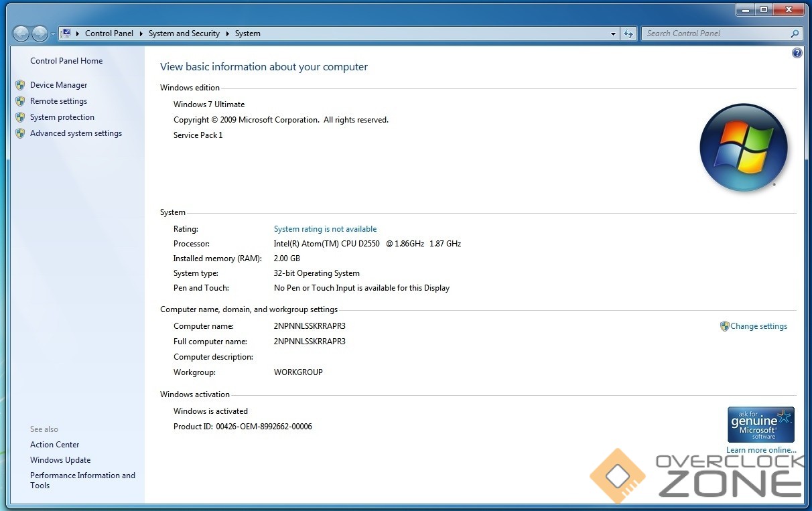Viewport: 812px width, 511px height.
Task: Open the address bar history dropdown arrow
Action: [x=613, y=33]
